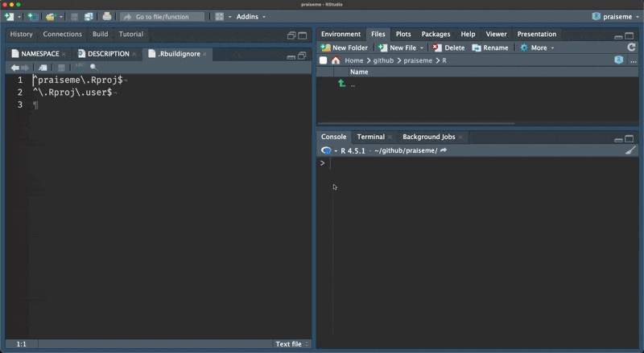Show editor document in new window

[43, 68]
